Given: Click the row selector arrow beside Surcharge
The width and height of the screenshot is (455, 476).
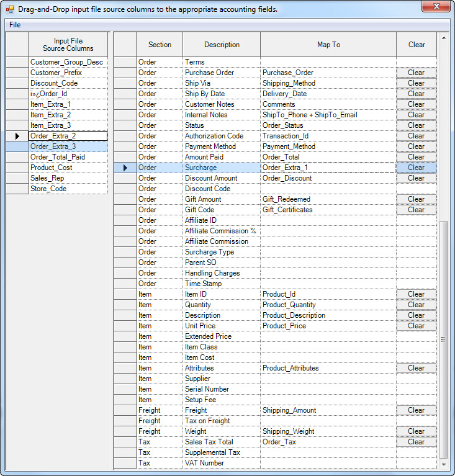Looking at the screenshot, I should pos(125,168).
